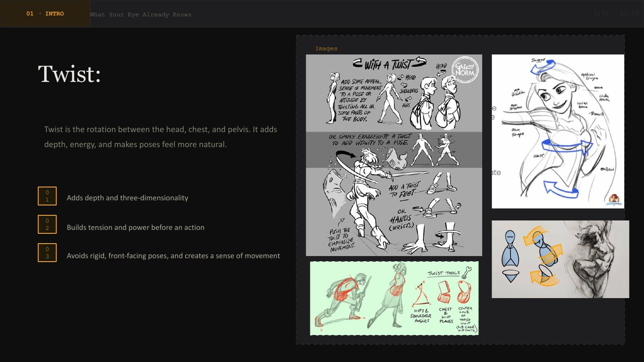Select the "Twist:" slide title

pos(70,74)
